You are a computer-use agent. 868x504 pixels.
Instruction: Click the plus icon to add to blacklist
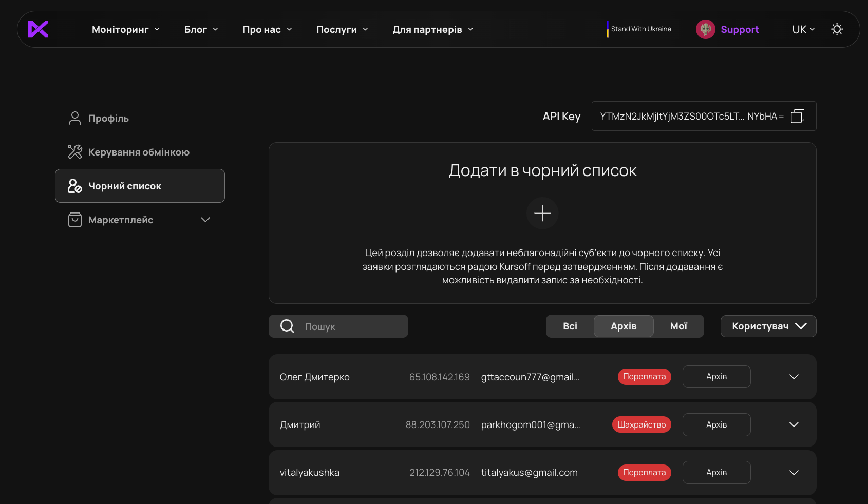pos(542,213)
